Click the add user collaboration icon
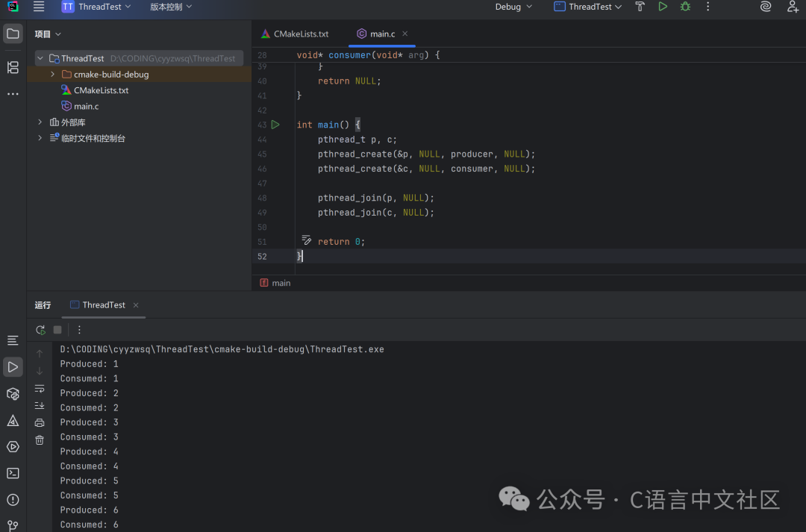Image resolution: width=806 pixels, height=532 pixels. coord(792,7)
